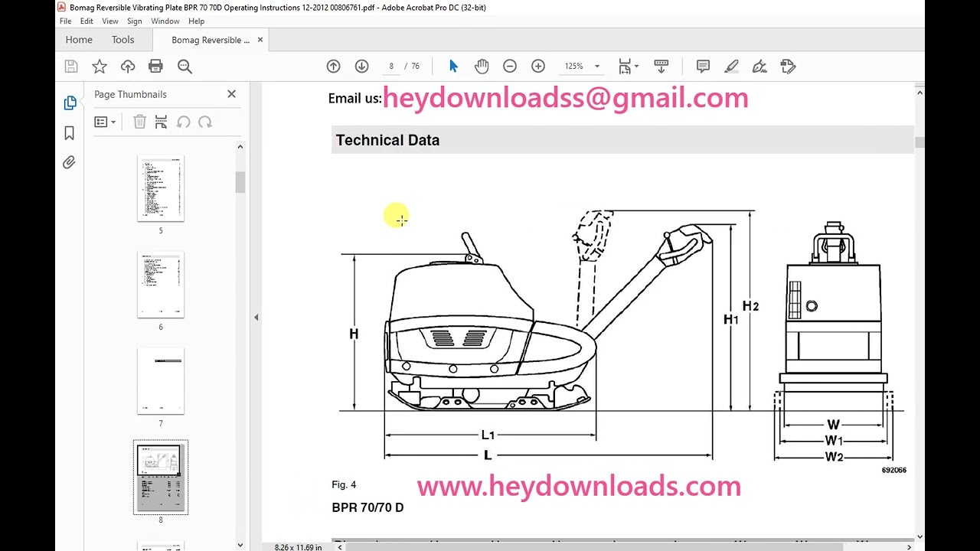Click the thumbnails panel scrollbar thumb
The height and width of the screenshot is (551, 980).
tap(240, 181)
